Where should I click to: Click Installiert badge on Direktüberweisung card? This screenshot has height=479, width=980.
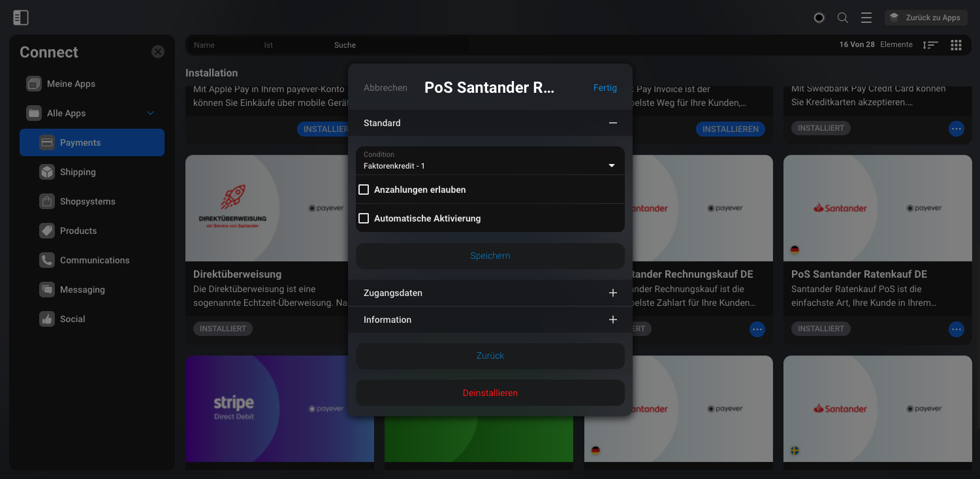coord(223,329)
